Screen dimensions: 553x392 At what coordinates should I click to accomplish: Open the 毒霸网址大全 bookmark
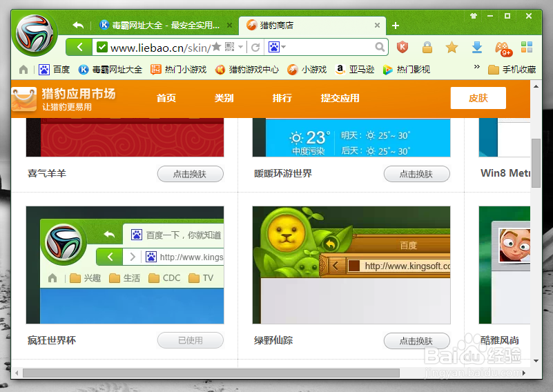pyautogui.click(x=110, y=70)
